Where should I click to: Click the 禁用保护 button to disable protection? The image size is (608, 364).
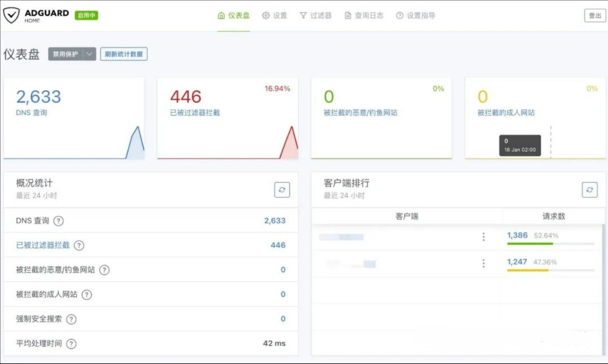(x=65, y=54)
